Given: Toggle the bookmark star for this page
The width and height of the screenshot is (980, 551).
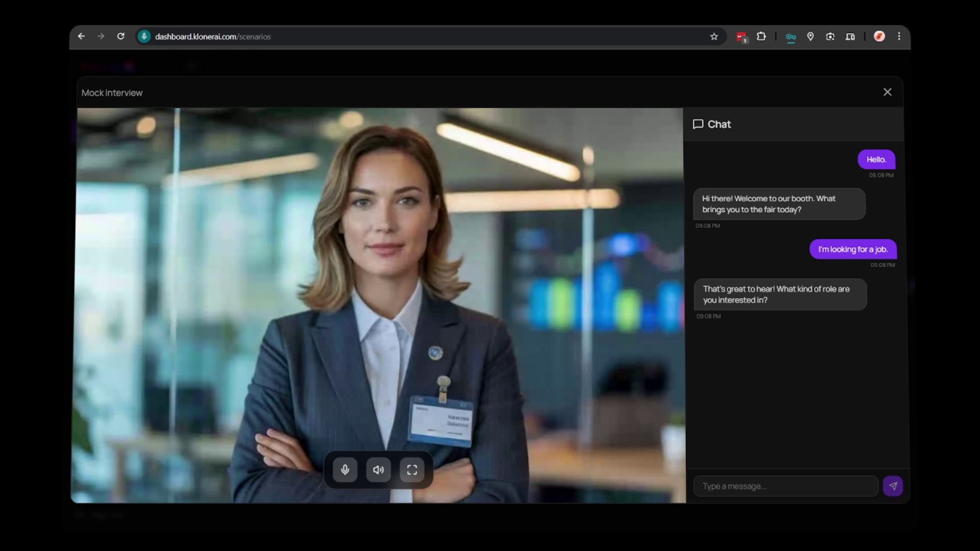Looking at the screenshot, I should click(x=714, y=37).
